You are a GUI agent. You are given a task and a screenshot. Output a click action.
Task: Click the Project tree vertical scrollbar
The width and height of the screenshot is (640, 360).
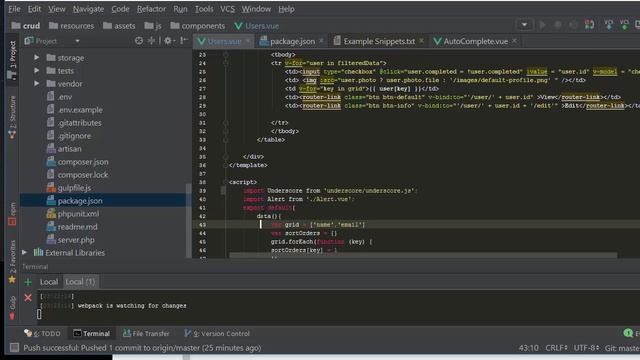189,220
